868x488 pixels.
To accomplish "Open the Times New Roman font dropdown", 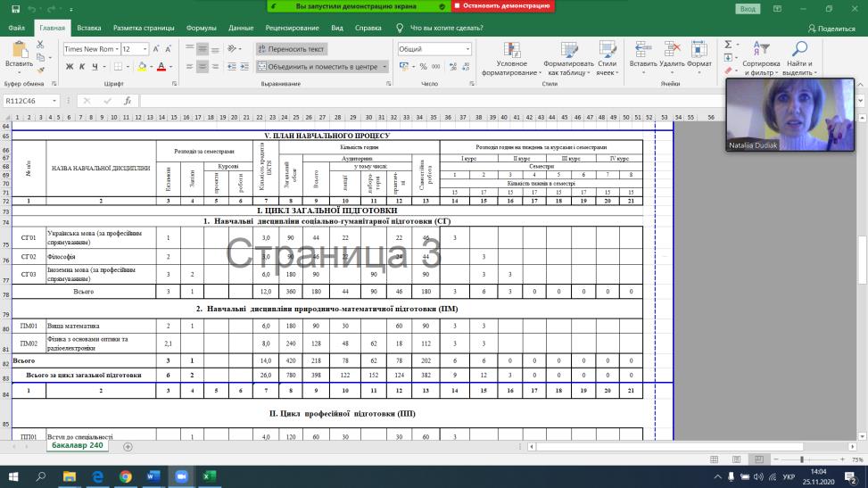I will 118,49.
